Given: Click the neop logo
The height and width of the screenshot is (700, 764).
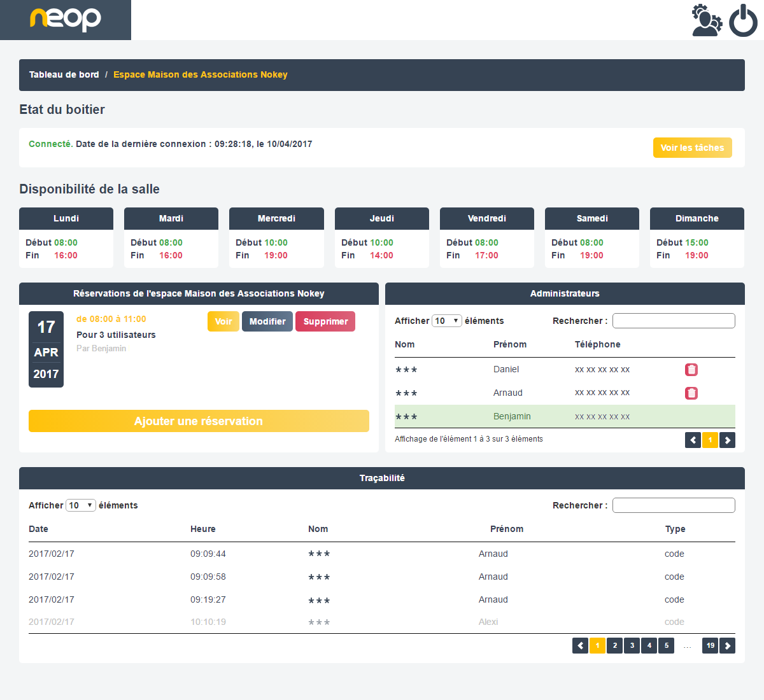Looking at the screenshot, I should tap(66, 20).
